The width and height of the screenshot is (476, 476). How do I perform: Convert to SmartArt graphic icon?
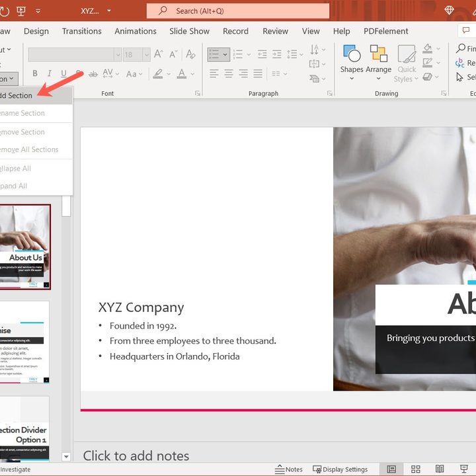click(x=317, y=79)
